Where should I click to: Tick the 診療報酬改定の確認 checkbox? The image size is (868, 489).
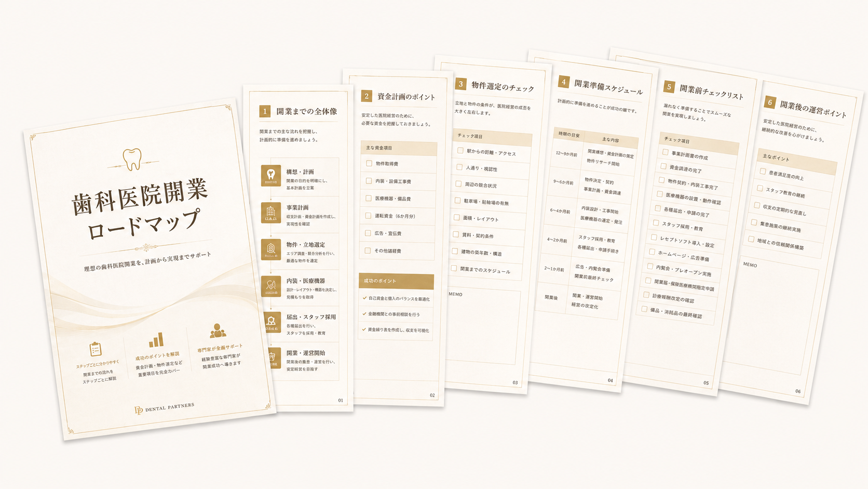pos(646,295)
